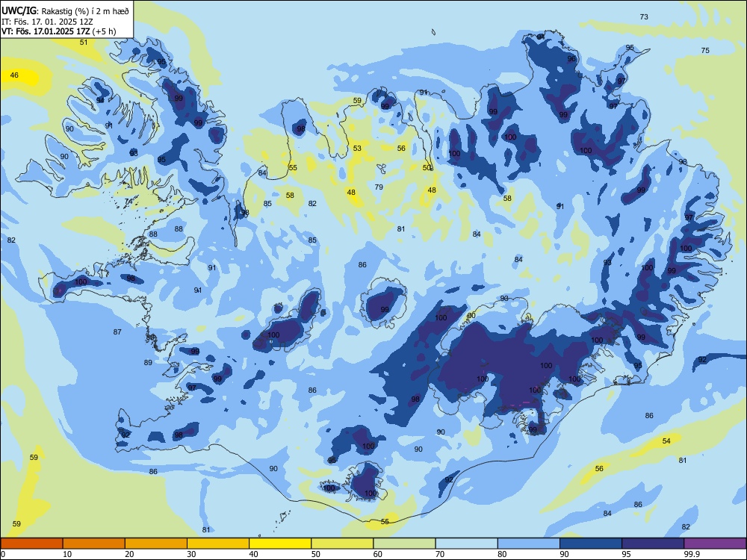
Task: Click the initial time line 'IT: Fös. 17. 01. 2025 12Z'
Action: pyautogui.click(x=47, y=22)
